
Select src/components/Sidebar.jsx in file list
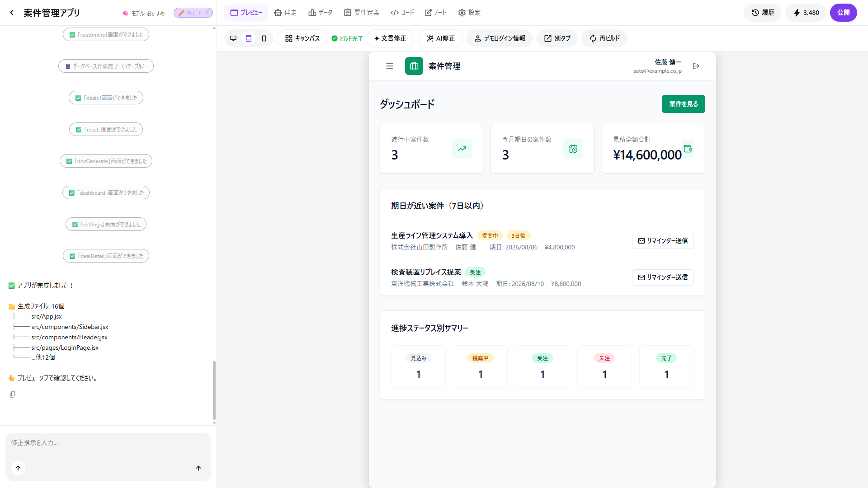click(70, 327)
